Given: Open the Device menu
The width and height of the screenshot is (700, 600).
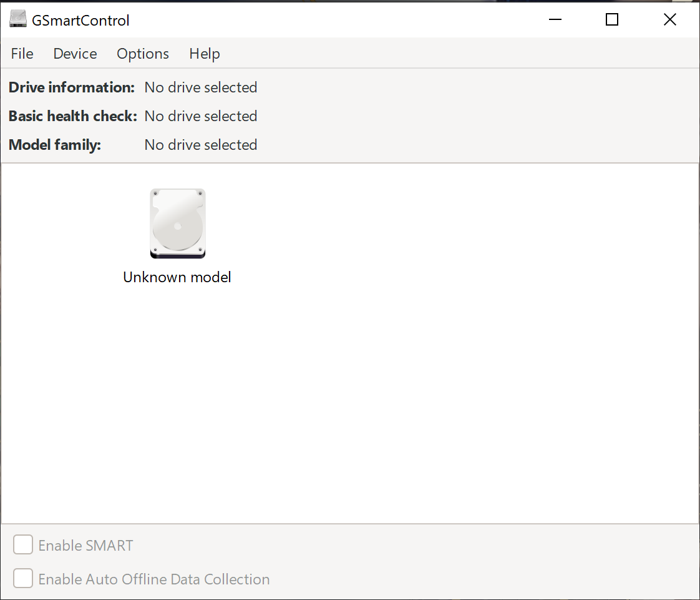Looking at the screenshot, I should [75, 54].
